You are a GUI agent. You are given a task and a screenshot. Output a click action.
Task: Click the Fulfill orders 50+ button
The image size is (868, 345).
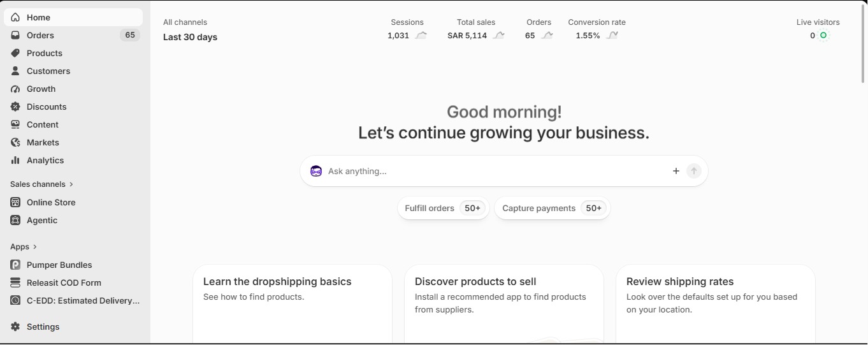444,208
